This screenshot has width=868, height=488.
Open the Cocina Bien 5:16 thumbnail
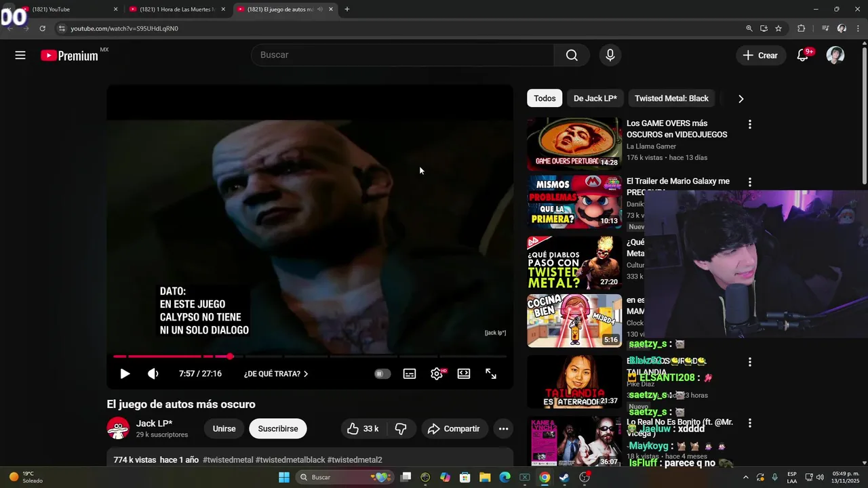[x=574, y=321]
